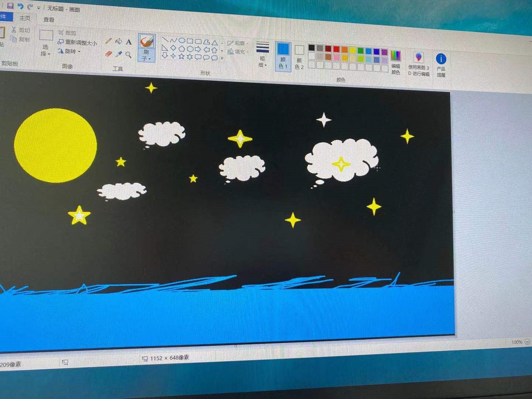Viewport: 532px width, 399px height.
Task: Choose the orange palette swatch
Action: 344,50
